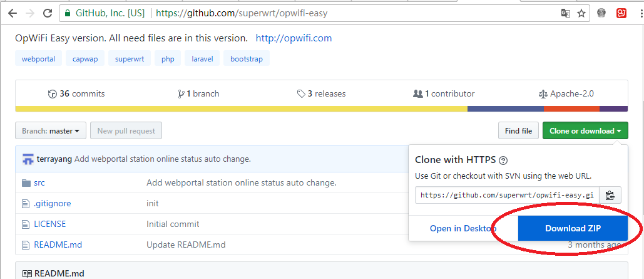Screen dimensions: 644x279
Task: Open the .gitignore file
Action: (x=53, y=203)
